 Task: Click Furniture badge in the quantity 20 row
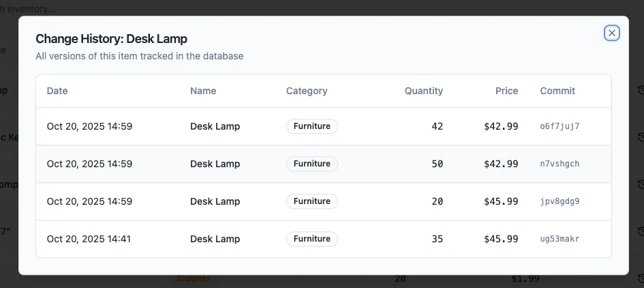click(312, 201)
